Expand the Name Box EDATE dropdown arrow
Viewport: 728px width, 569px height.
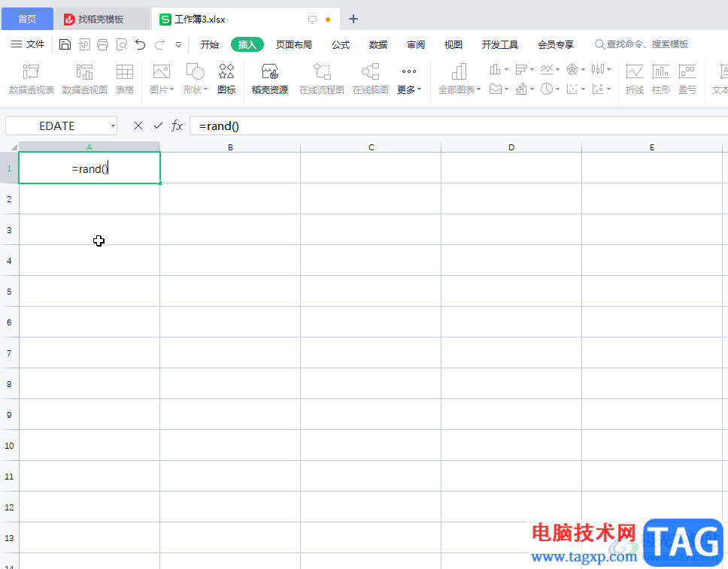[x=113, y=126]
